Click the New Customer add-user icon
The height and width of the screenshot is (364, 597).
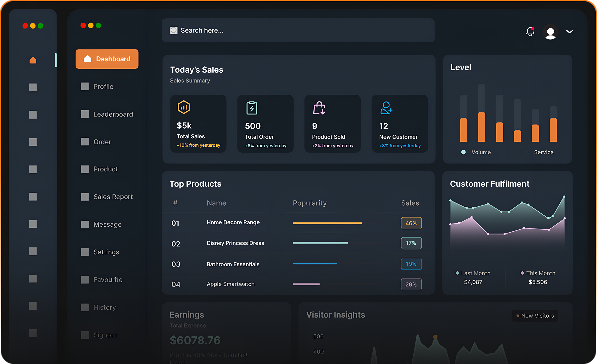click(x=386, y=108)
